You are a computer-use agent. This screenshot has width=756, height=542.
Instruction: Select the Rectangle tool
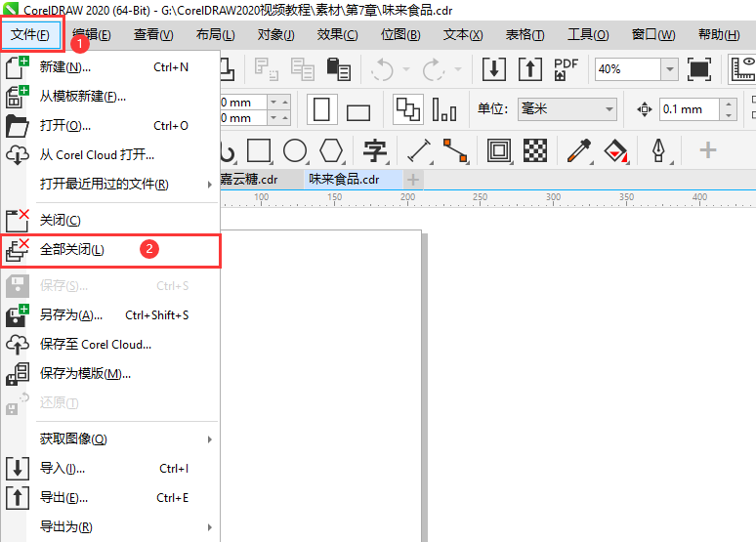tap(259, 151)
